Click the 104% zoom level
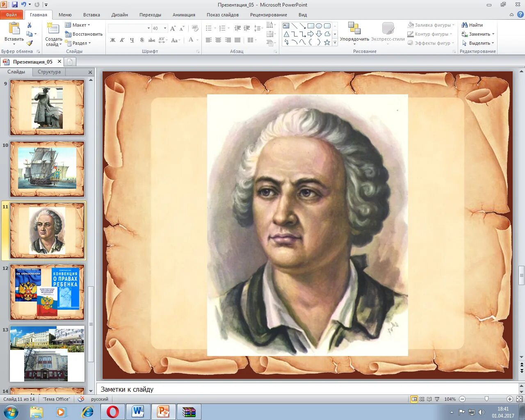 point(450,399)
